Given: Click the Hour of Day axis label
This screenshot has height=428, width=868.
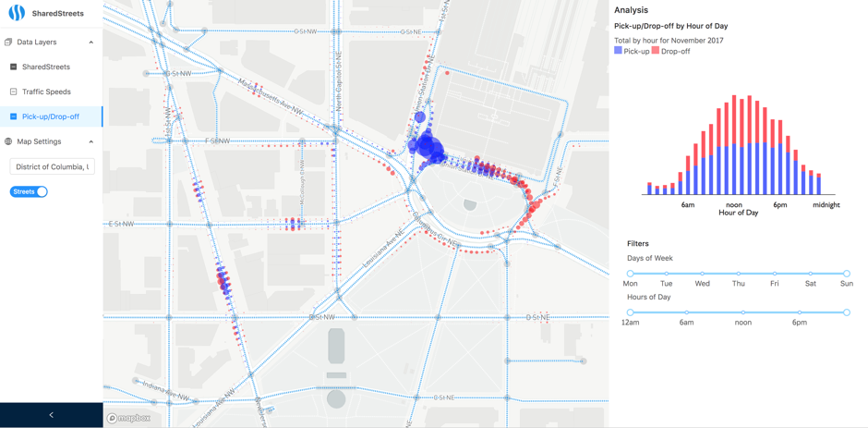Looking at the screenshot, I should 739,213.
